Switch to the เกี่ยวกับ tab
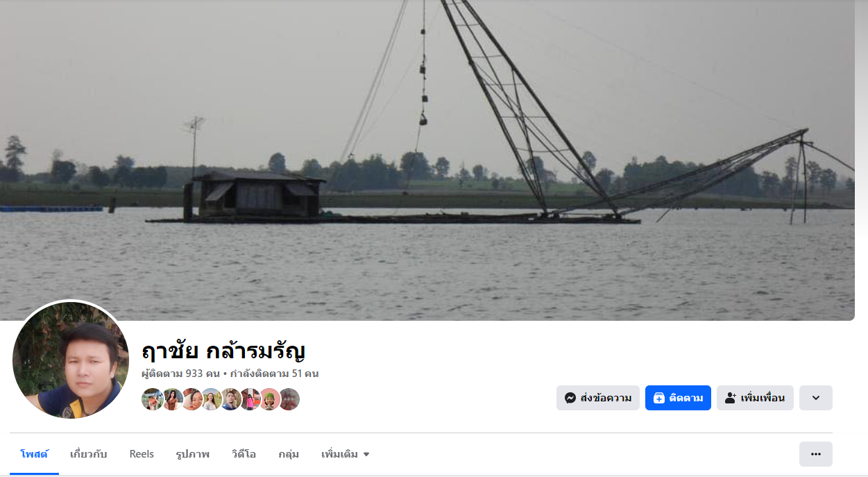This screenshot has height=477, width=868. 89,454
